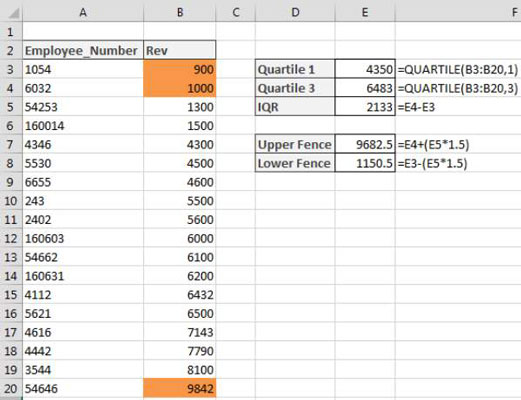Click employee number 3544
The height and width of the screenshot is (400, 521).
click(83, 370)
